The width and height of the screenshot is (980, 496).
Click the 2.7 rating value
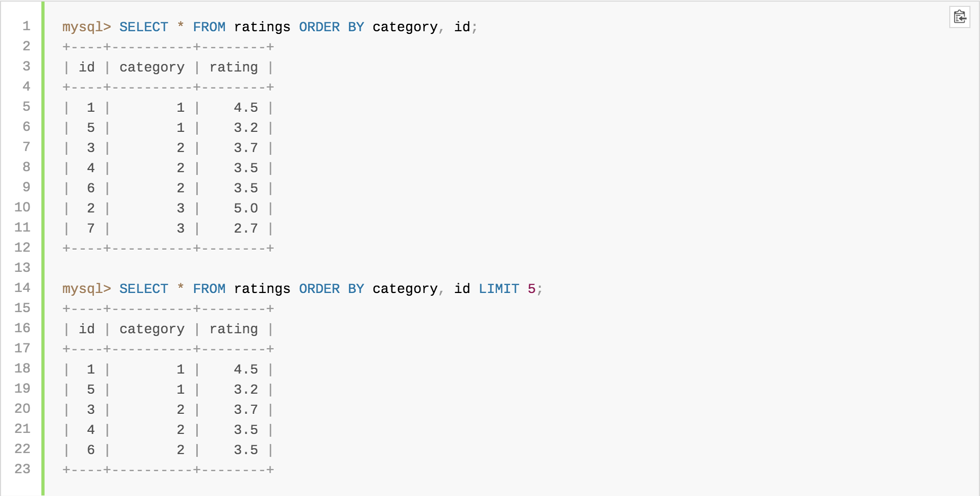(x=246, y=228)
